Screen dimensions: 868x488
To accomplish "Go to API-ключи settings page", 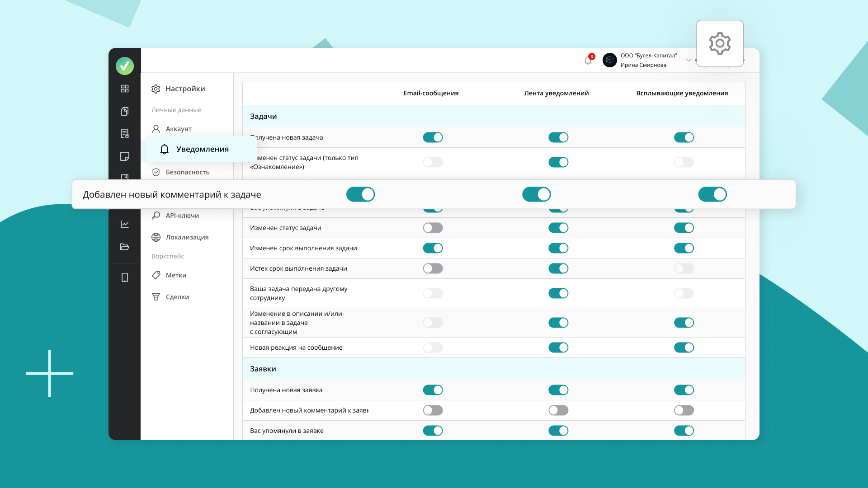I will pyautogui.click(x=182, y=216).
